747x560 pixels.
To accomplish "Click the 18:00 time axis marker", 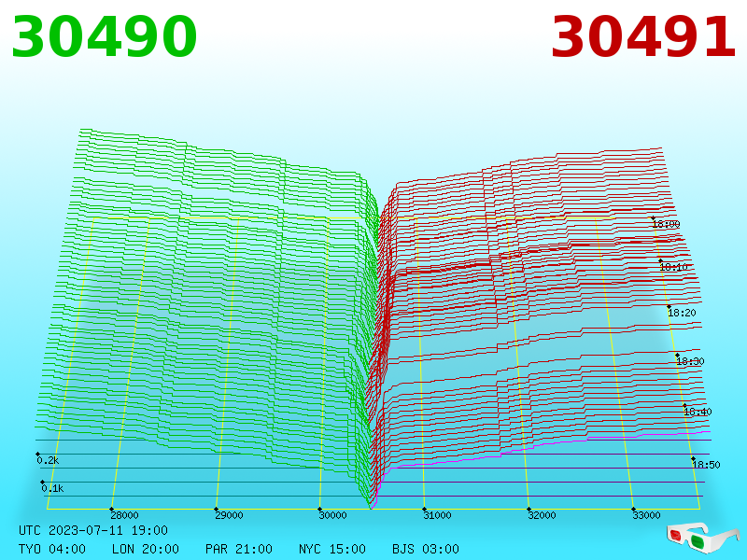I will point(666,224).
